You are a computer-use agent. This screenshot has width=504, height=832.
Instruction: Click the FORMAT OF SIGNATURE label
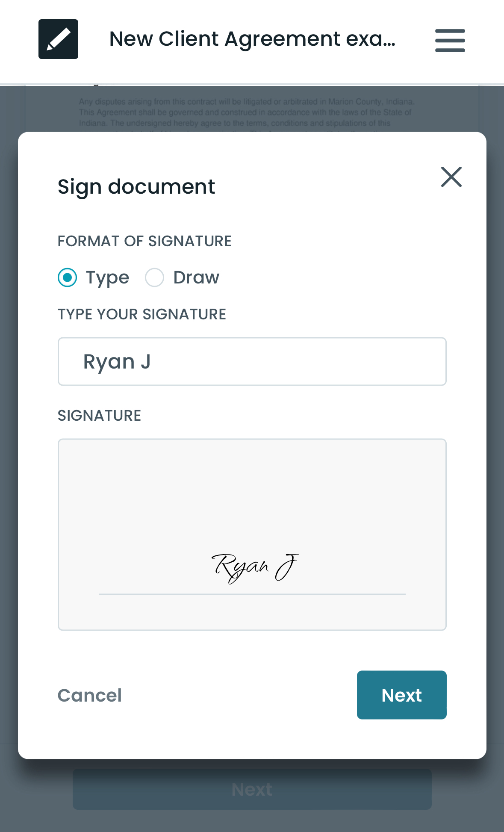tap(144, 241)
